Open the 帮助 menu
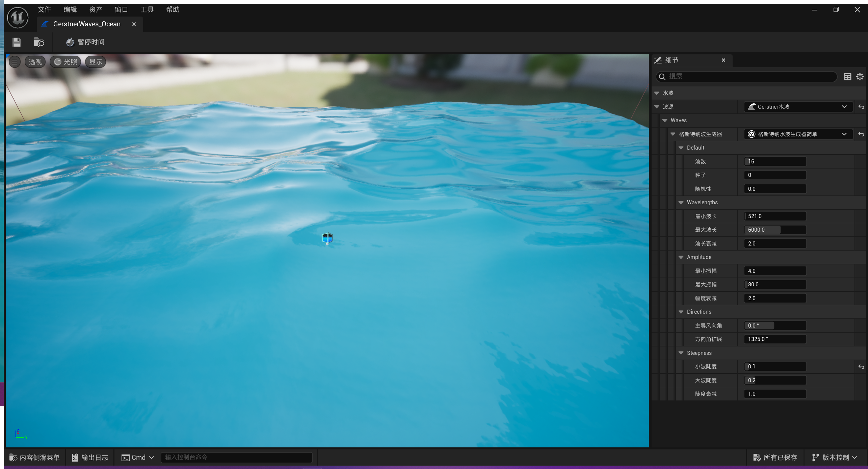The image size is (868, 469). (x=173, y=9)
